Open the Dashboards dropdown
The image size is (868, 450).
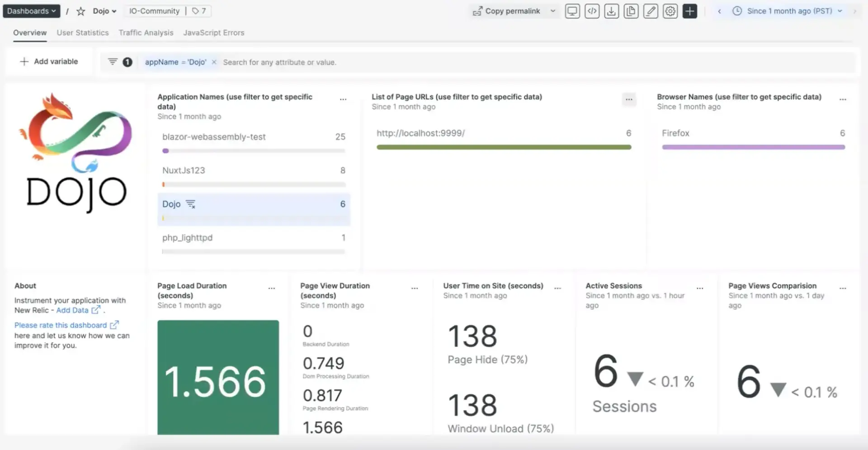point(31,11)
